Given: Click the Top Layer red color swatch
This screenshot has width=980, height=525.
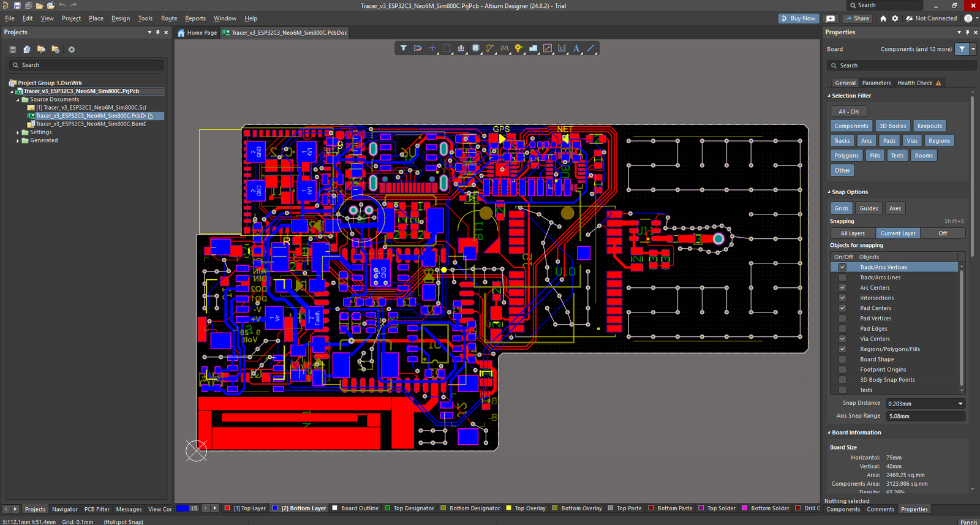Looking at the screenshot, I should click(227, 508).
